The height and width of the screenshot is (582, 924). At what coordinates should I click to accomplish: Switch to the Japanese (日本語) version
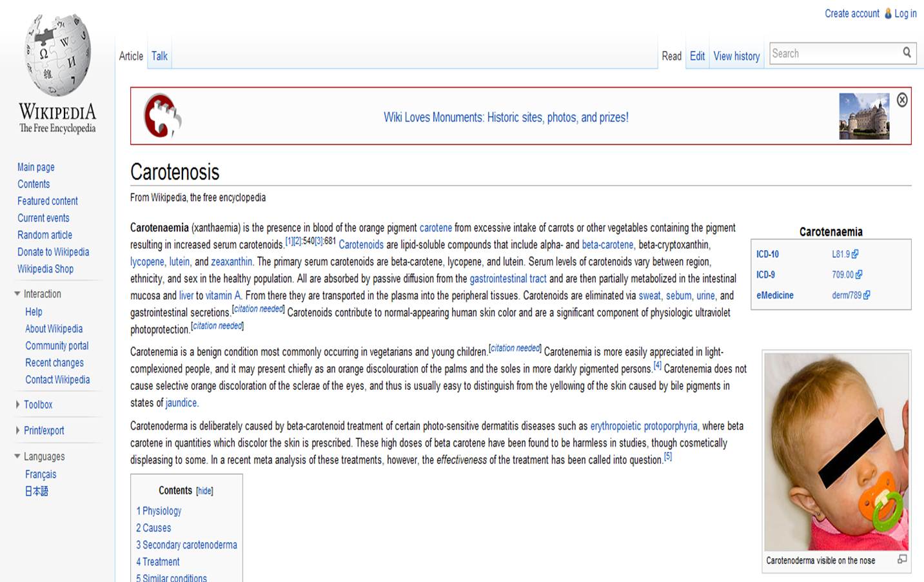37,491
